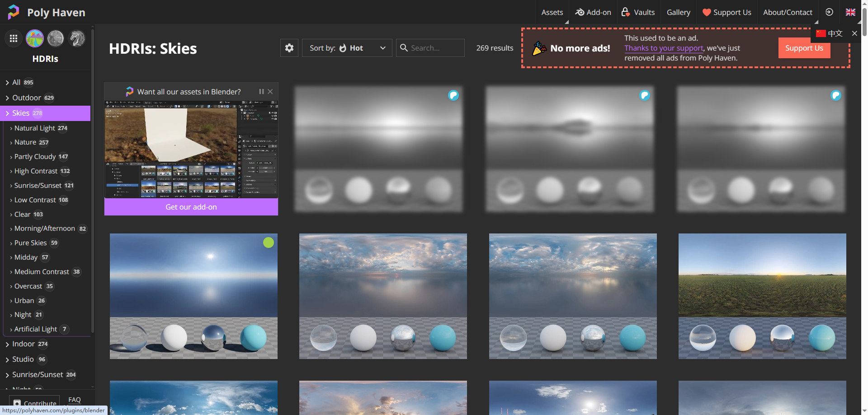Open the display settings gear next to Sort
868x415 pixels.
click(289, 47)
